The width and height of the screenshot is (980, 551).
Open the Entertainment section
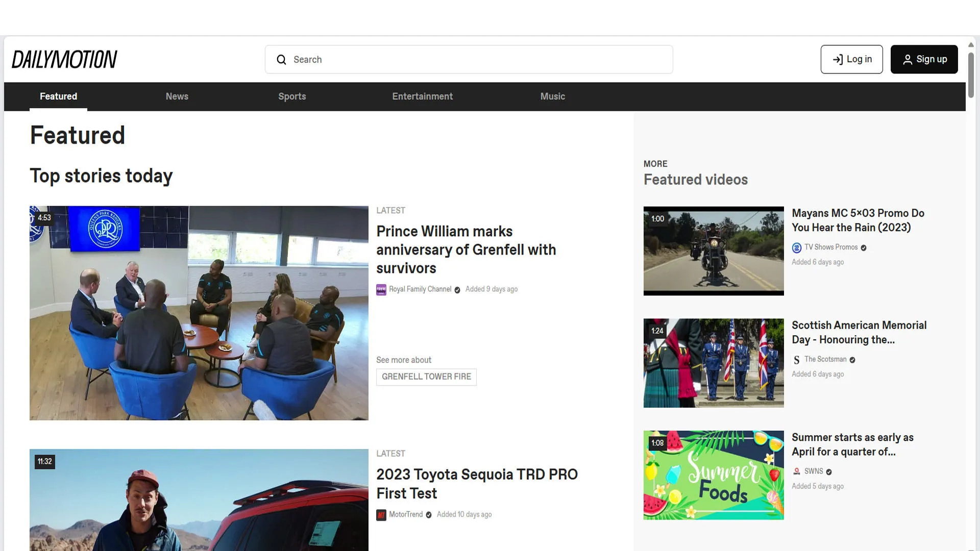[x=422, y=96]
